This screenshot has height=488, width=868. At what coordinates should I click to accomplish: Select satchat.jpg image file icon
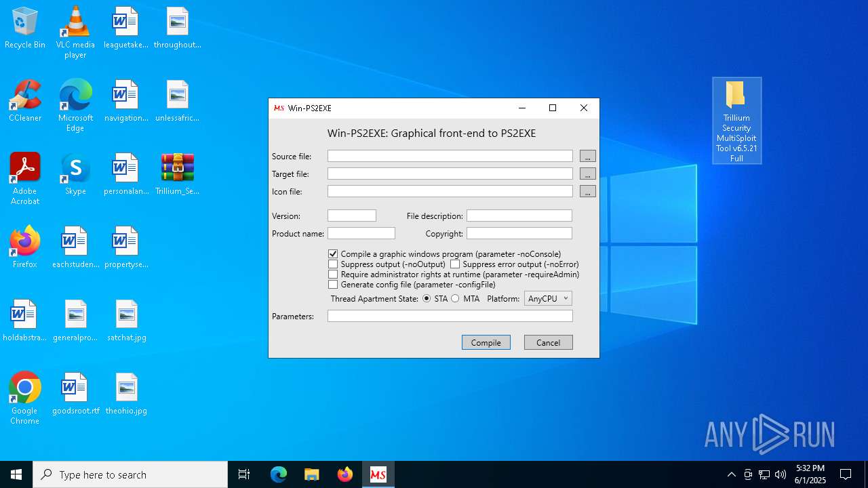tap(126, 321)
